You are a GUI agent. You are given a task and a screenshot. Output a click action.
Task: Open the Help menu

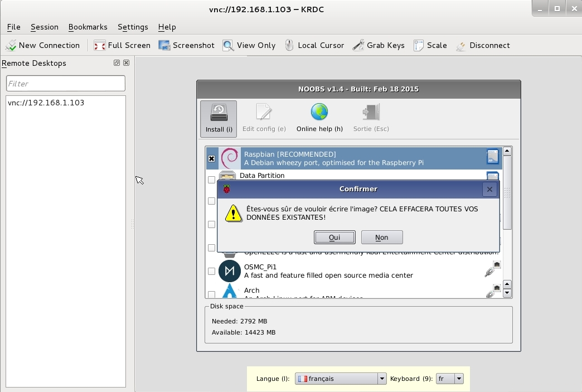point(167,27)
